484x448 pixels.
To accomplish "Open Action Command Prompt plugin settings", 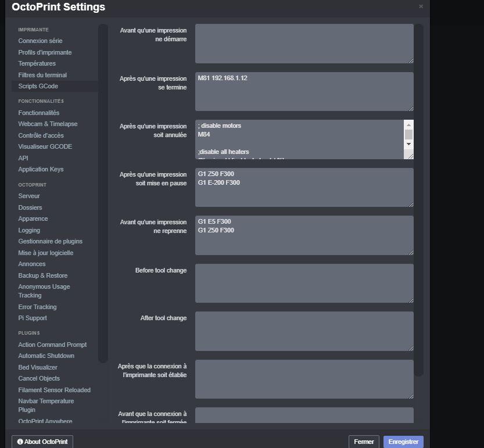I will [52, 345].
